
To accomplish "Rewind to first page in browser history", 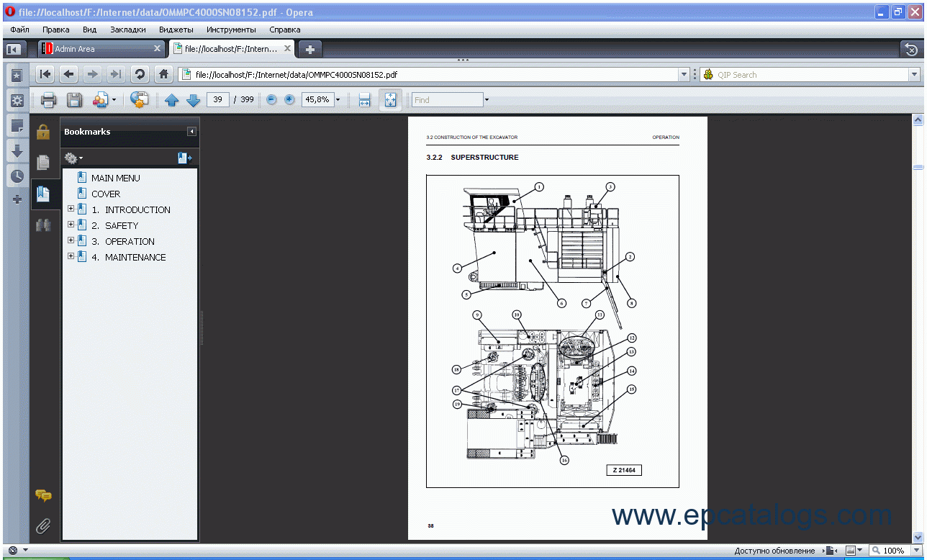I will pyautogui.click(x=45, y=74).
